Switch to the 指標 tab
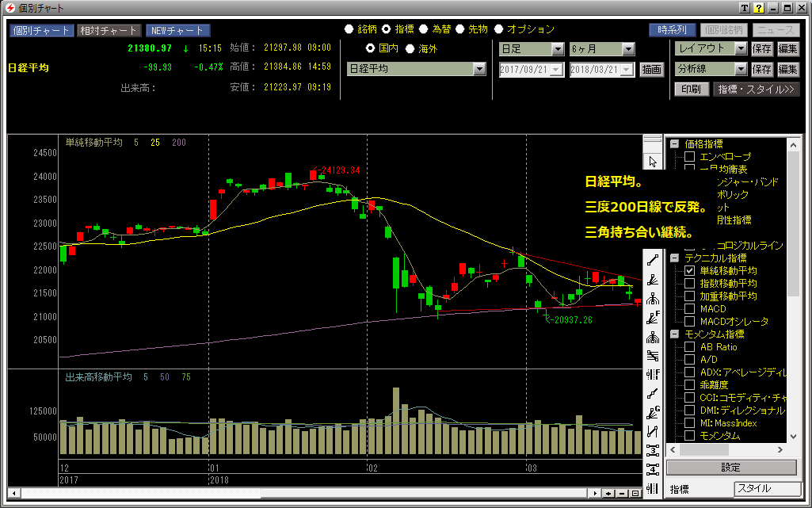The width and height of the screenshot is (812, 508). pos(680,489)
